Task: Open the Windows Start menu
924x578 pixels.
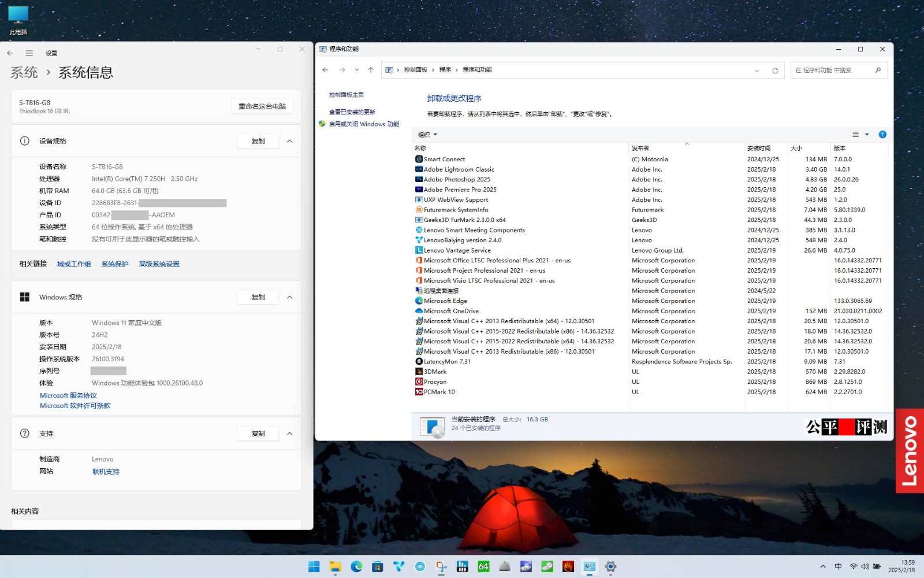Action: click(314, 567)
